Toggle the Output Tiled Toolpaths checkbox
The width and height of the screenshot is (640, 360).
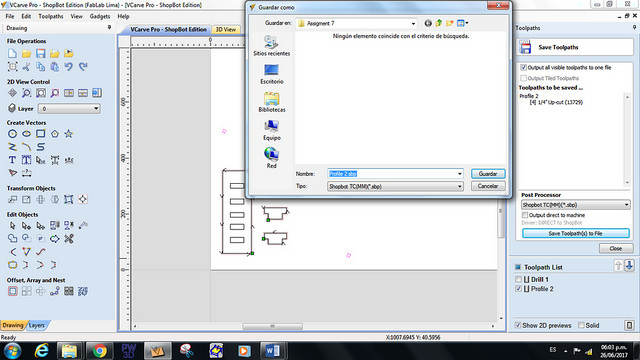[524, 78]
